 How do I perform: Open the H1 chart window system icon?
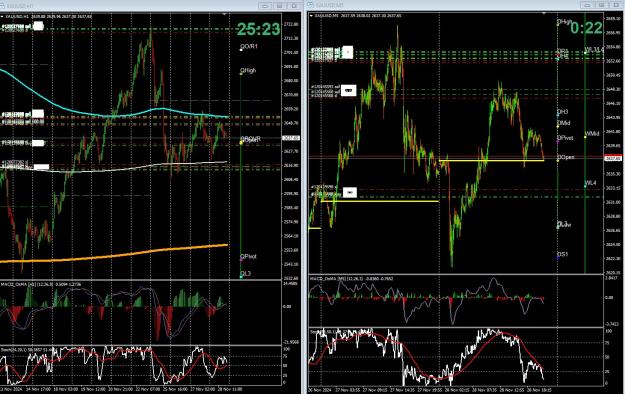click(x=2, y=6)
